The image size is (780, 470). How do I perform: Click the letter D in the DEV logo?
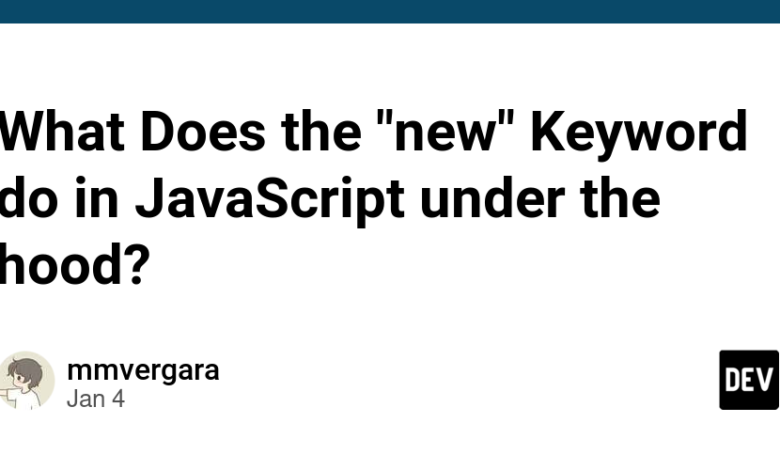pos(733,380)
